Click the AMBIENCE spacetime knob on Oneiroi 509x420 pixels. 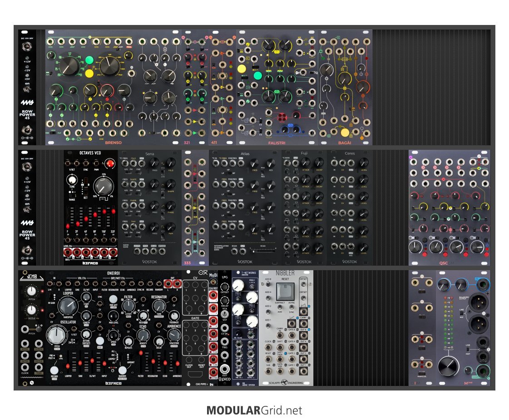tap(173, 335)
